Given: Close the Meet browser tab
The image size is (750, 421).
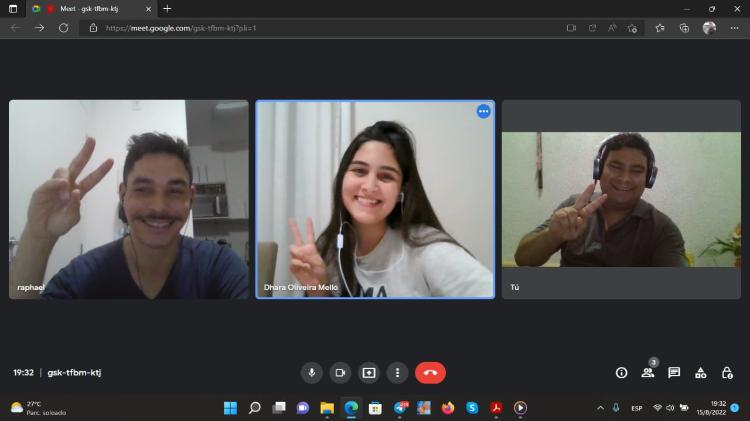Looking at the screenshot, I should pos(148,9).
